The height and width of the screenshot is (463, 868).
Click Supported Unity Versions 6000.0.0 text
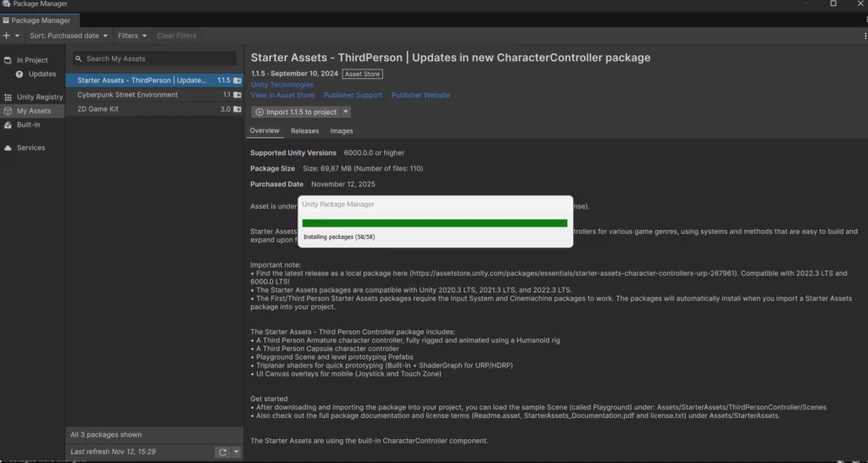click(x=327, y=153)
